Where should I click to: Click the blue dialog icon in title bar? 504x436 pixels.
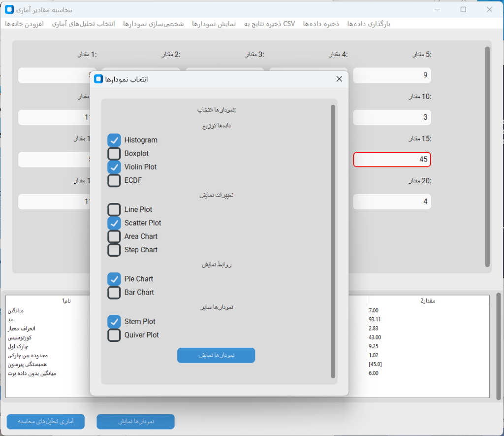coord(98,79)
